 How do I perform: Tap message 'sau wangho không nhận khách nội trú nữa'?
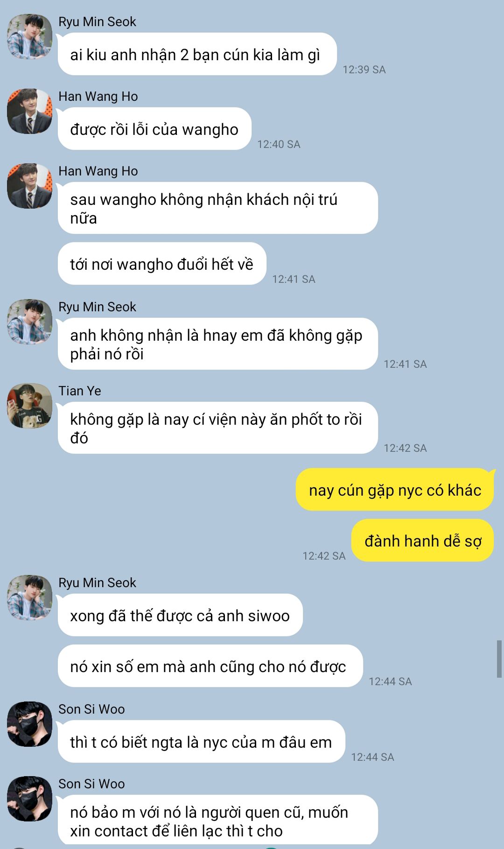point(217,208)
